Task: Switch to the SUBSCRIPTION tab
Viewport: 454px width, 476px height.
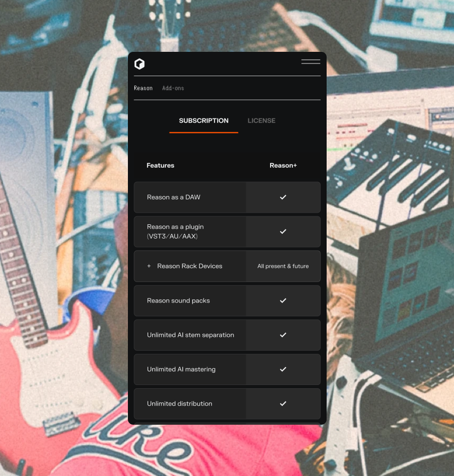Action: coord(203,121)
